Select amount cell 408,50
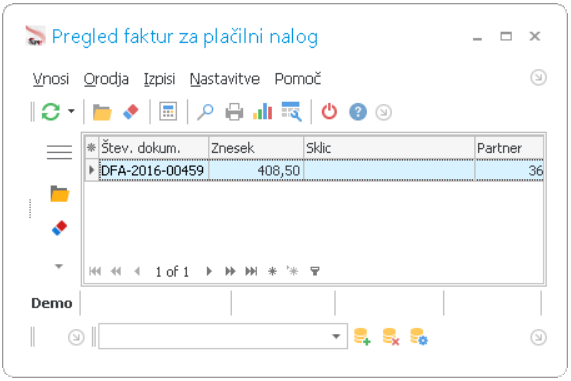This screenshot has width=571, height=381. click(x=256, y=170)
